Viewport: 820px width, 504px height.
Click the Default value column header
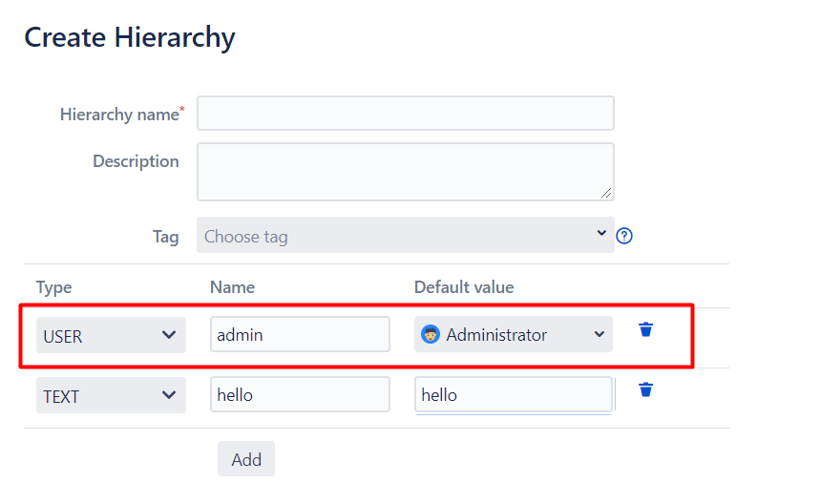tap(464, 287)
